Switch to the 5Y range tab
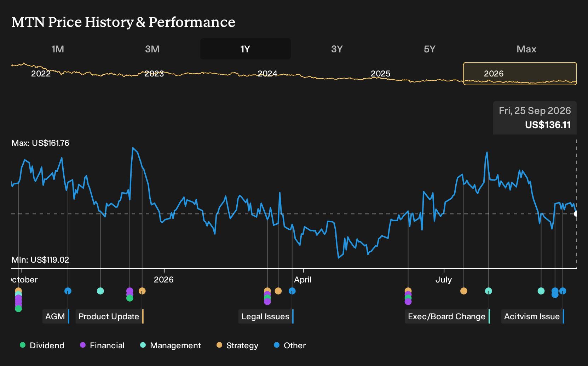 pos(430,49)
